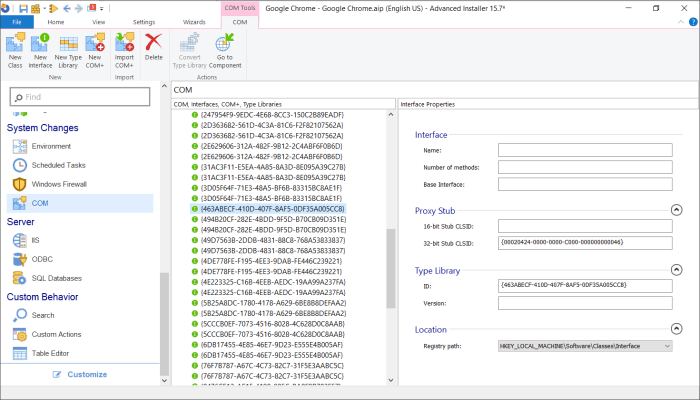
Task: Collapse the ribbon with the chevron
Action: point(681,22)
